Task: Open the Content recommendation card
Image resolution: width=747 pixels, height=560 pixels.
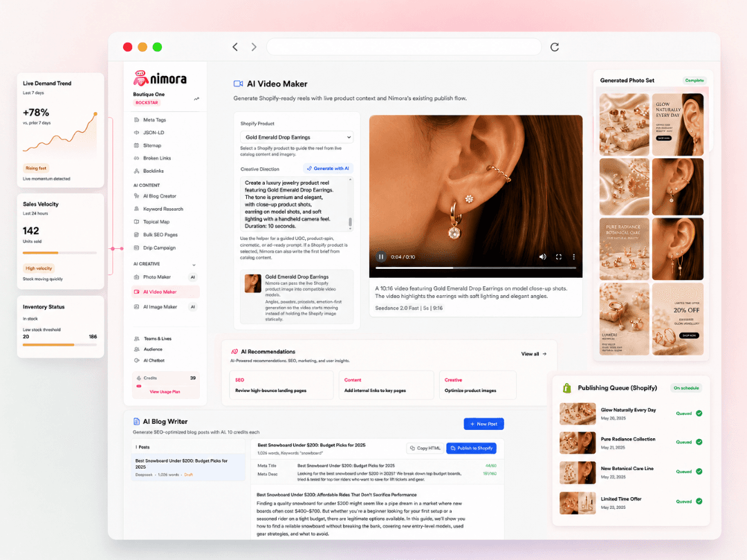Action: [x=386, y=385]
